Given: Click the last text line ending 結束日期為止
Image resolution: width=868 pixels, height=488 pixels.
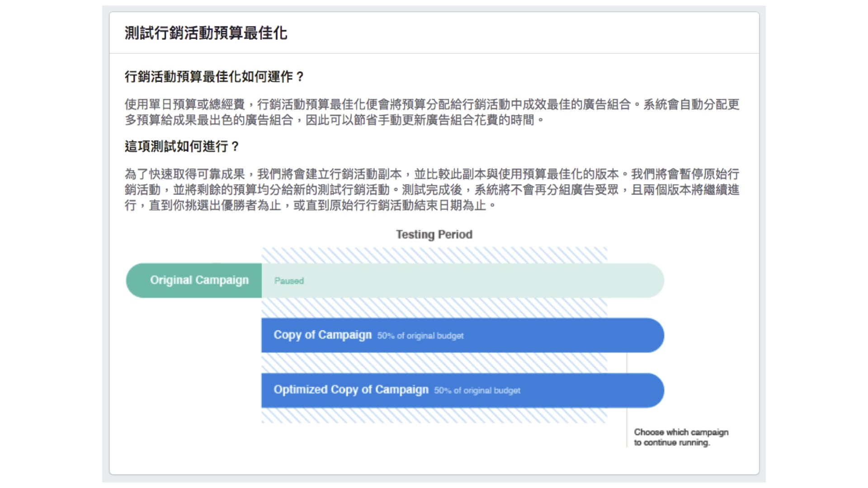Looking at the screenshot, I should click(310, 206).
